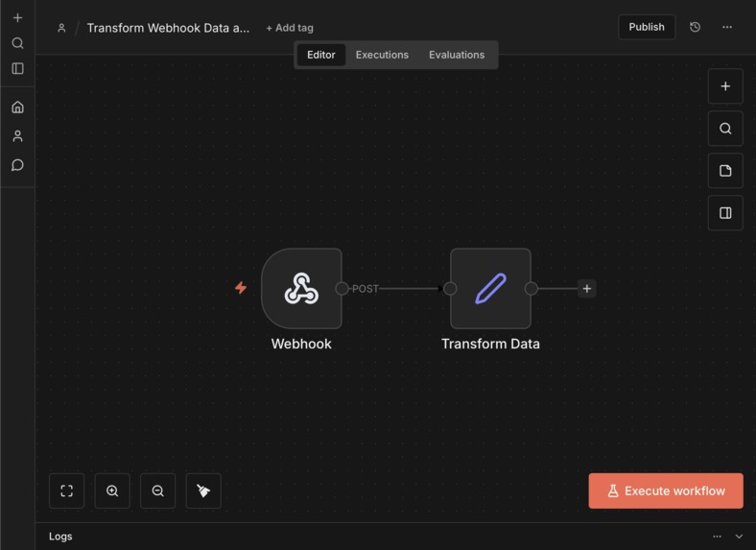Select the Webhook node
The image size is (756, 550).
click(x=302, y=289)
